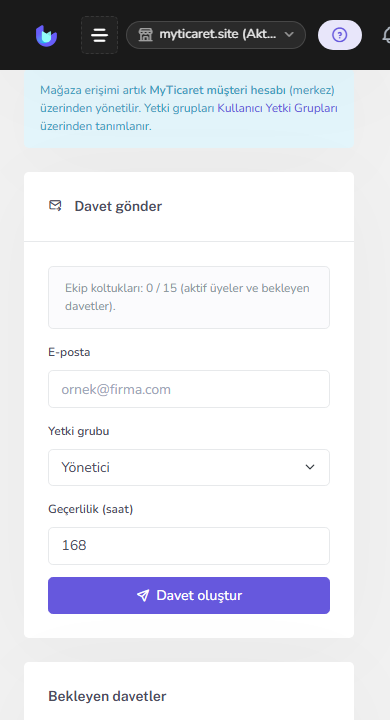This screenshot has width=390, height=720.
Task: Submit with the Davet oluştur button
Action: [x=189, y=596]
